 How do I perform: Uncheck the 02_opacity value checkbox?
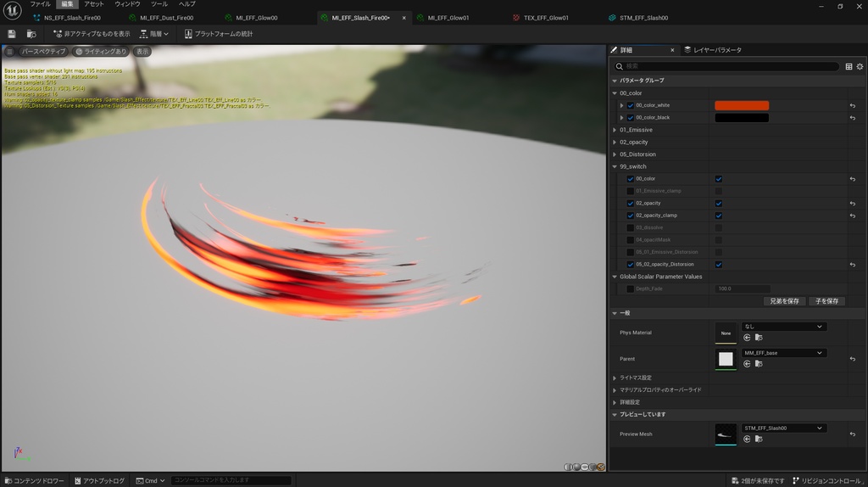(719, 204)
